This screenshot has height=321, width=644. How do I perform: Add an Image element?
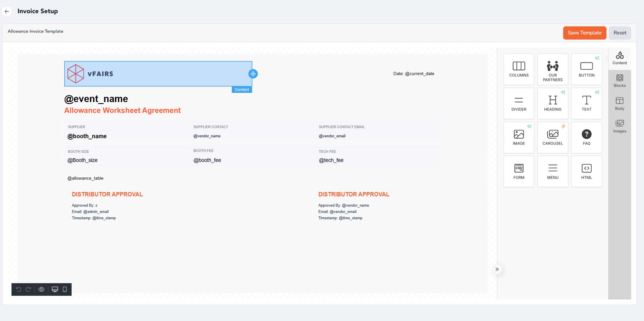519,137
